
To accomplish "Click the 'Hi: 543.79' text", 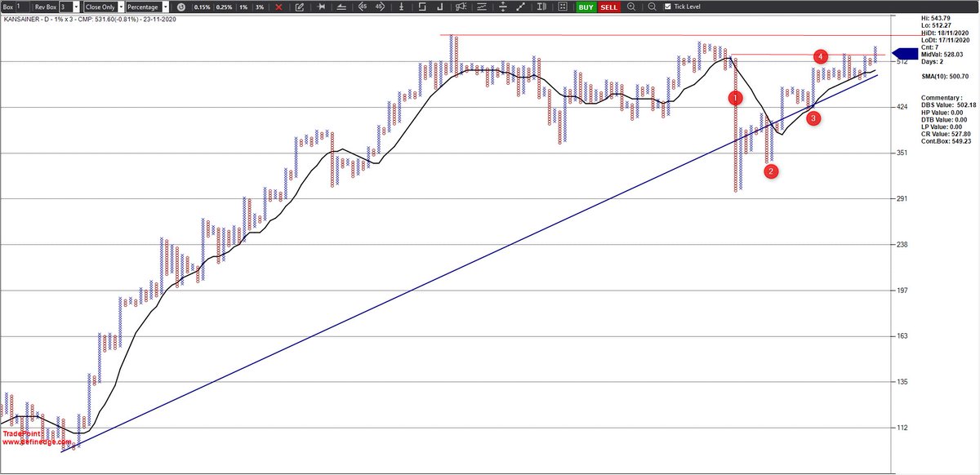I will pyautogui.click(x=935, y=18).
